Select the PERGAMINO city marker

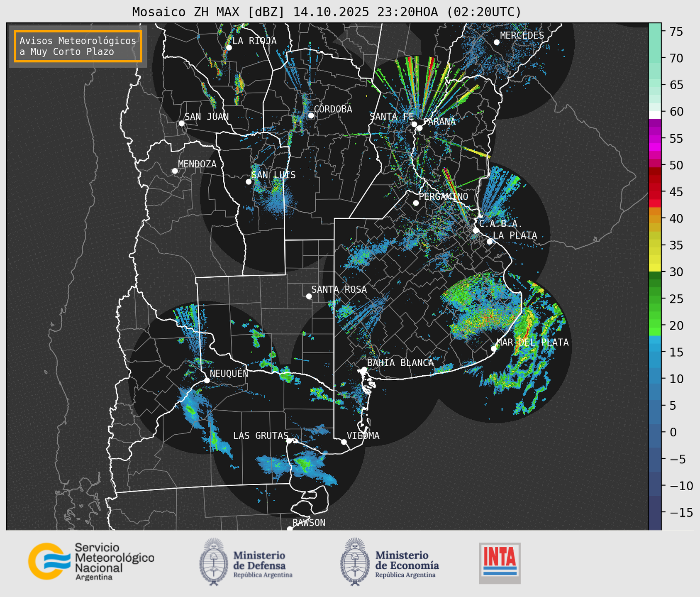coord(416,203)
